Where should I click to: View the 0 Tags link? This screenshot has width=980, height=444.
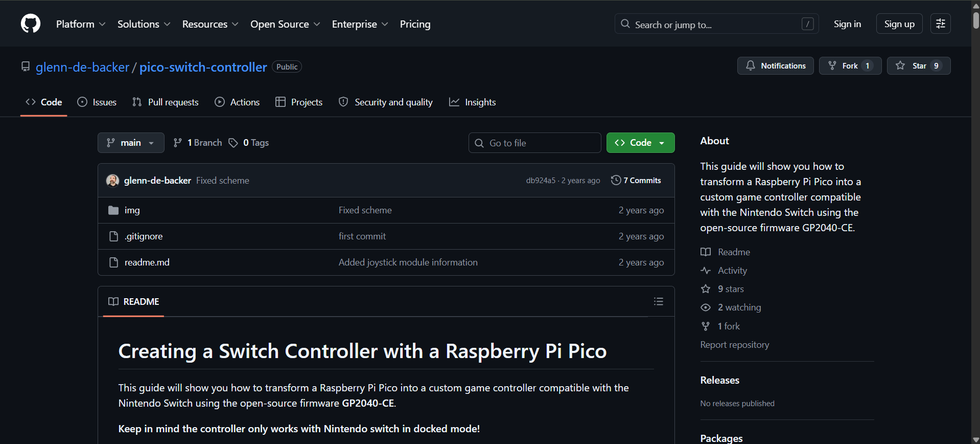(x=249, y=143)
